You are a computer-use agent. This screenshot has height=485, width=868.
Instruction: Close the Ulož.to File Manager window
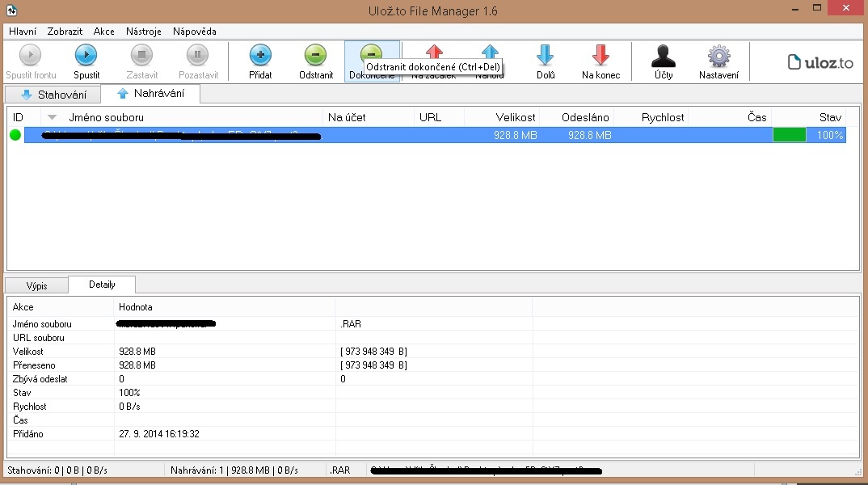(x=846, y=8)
